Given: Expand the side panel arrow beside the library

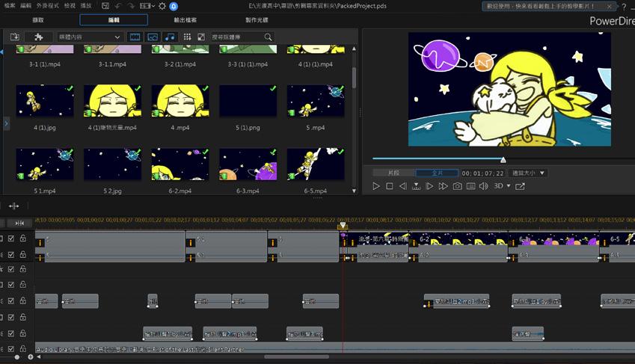Looking at the screenshot, I should [6, 123].
